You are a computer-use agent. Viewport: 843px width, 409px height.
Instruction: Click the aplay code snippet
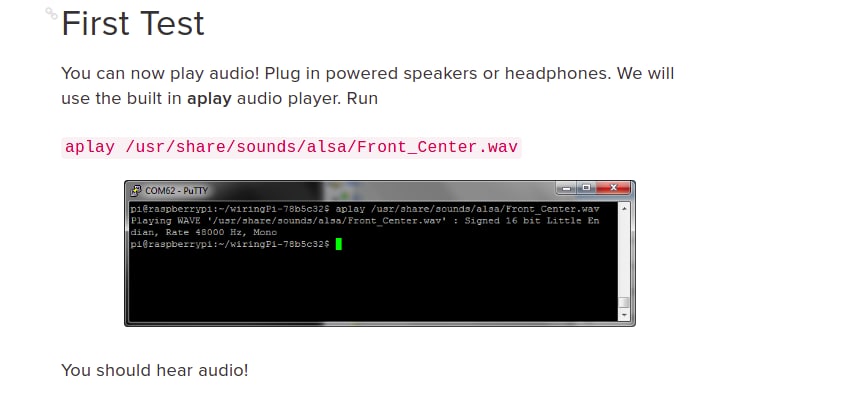[x=291, y=147]
